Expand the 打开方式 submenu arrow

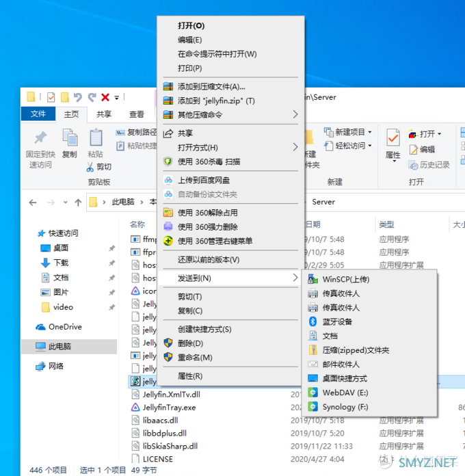point(295,147)
